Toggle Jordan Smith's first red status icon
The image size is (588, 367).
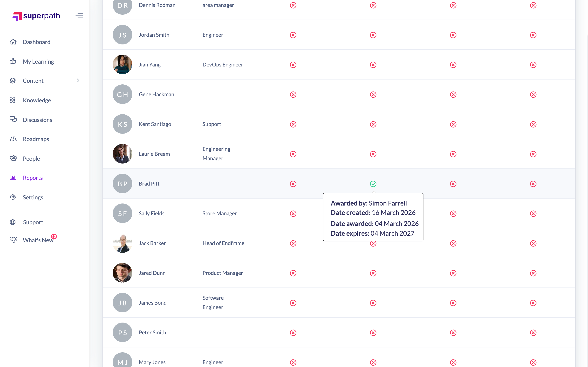[293, 35]
